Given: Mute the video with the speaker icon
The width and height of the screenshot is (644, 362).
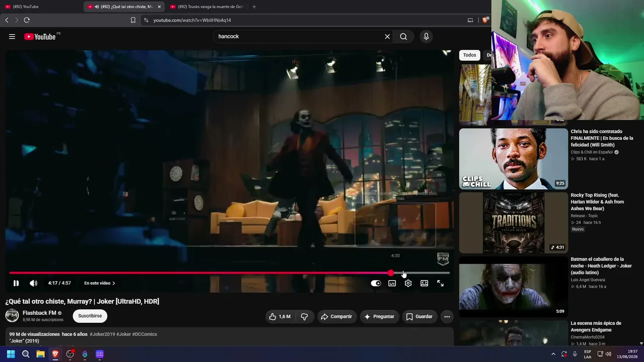Looking at the screenshot, I should pos(33,284).
